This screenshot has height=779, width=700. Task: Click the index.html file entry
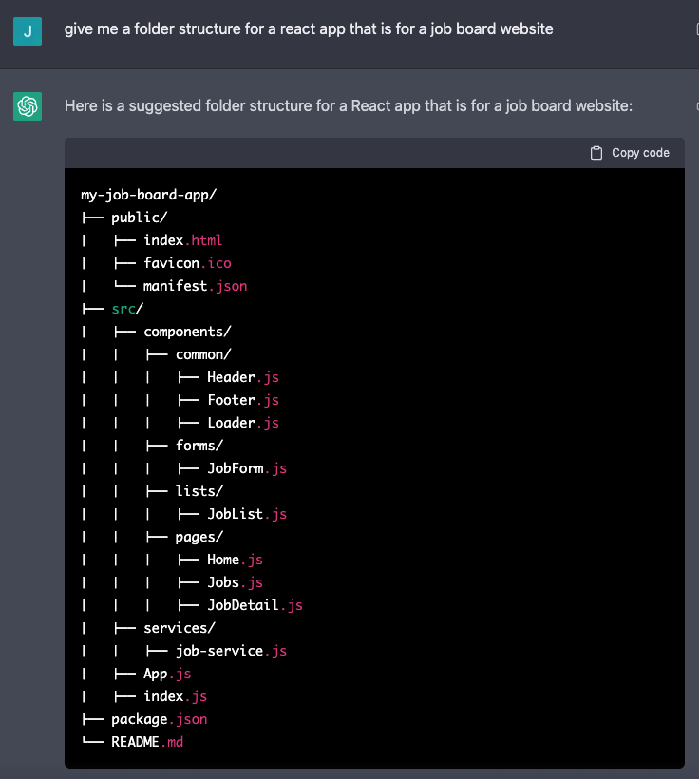pyautogui.click(x=182, y=240)
